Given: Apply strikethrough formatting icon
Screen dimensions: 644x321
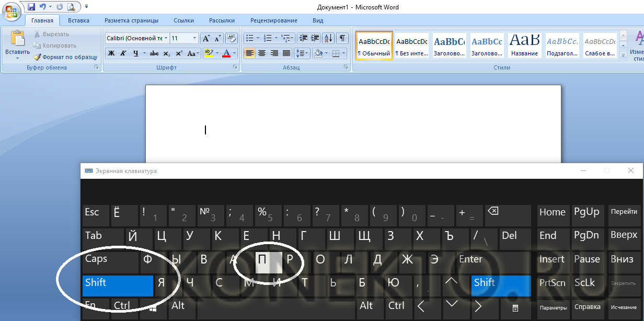Looking at the screenshot, I should (x=154, y=53).
